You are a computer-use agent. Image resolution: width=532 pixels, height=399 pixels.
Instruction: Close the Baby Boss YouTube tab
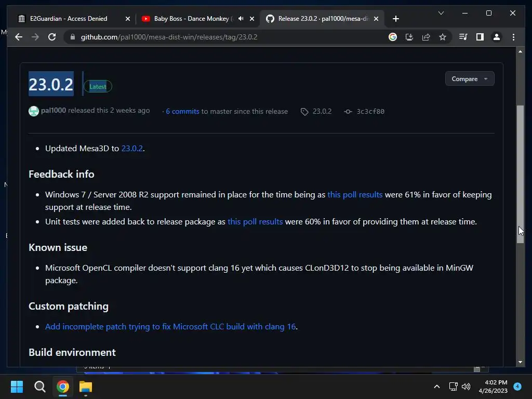coord(252,19)
